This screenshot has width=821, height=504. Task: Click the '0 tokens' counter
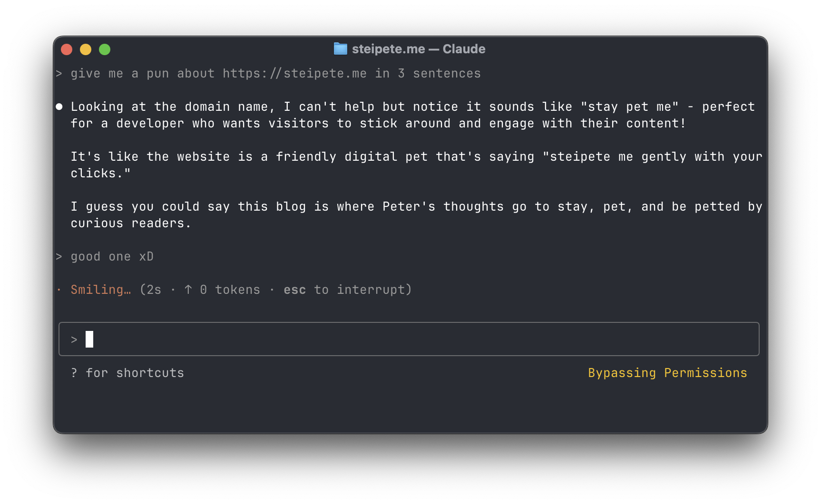pos(230,289)
